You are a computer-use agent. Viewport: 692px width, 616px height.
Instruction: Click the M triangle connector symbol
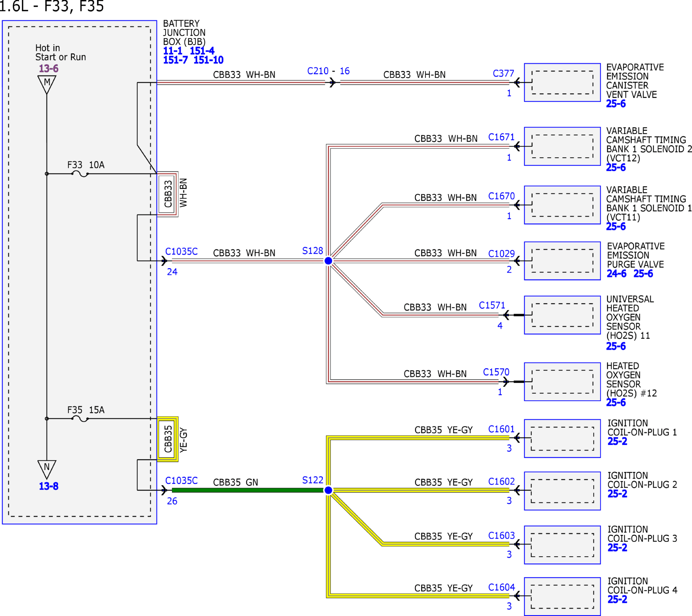pos(47,84)
